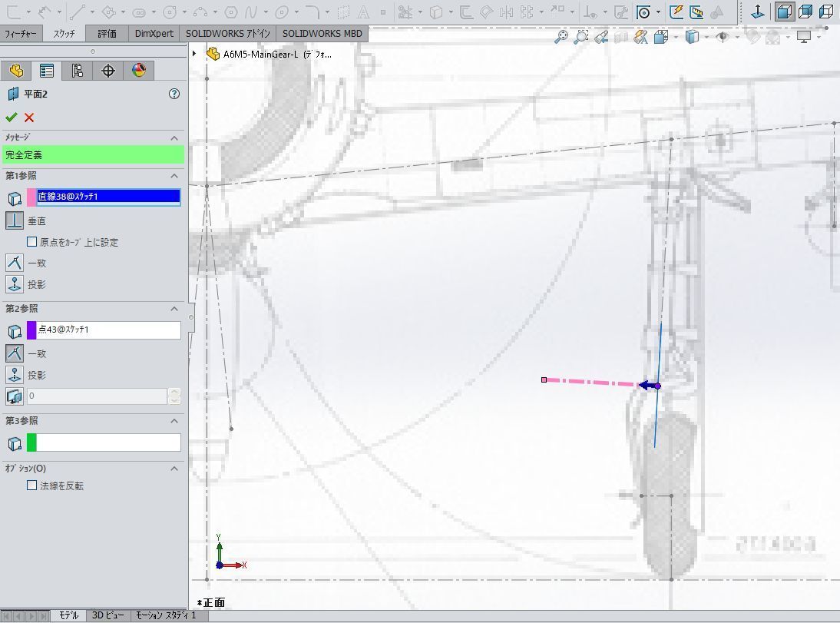Click the Mirror Entities icon
This screenshot has height=623, width=840.
506,12
